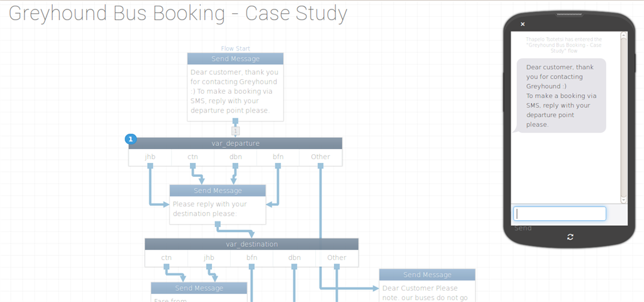This screenshot has width=644, height=302.
Task: Click scrollbar down arrow in simulator
Action: coord(623,199)
